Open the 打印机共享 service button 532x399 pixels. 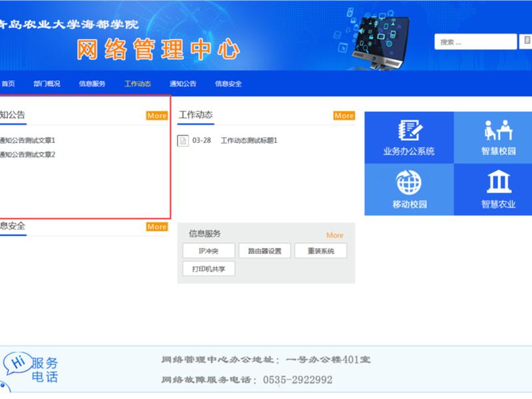coord(209,269)
